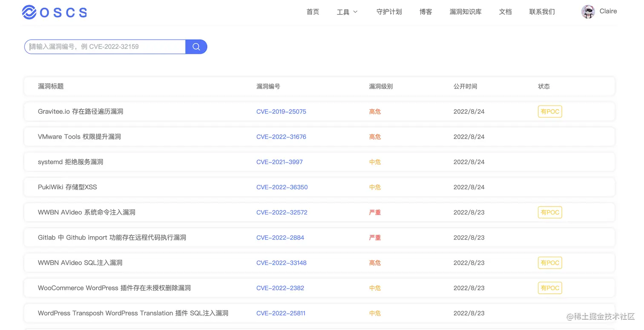
Task: Click the Claire username
Action: (608, 12)
